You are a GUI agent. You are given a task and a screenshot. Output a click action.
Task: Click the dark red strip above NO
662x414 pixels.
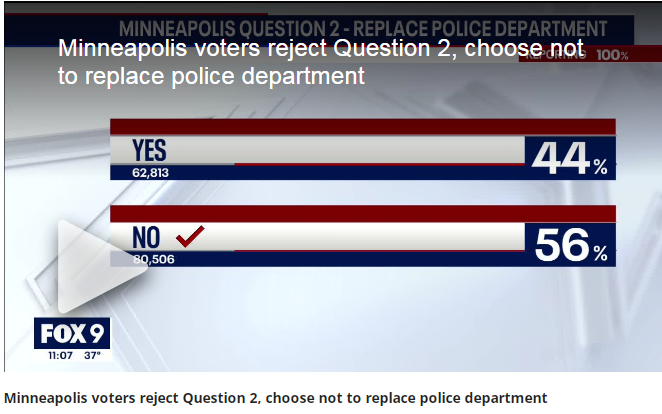(x=363, y=214)
